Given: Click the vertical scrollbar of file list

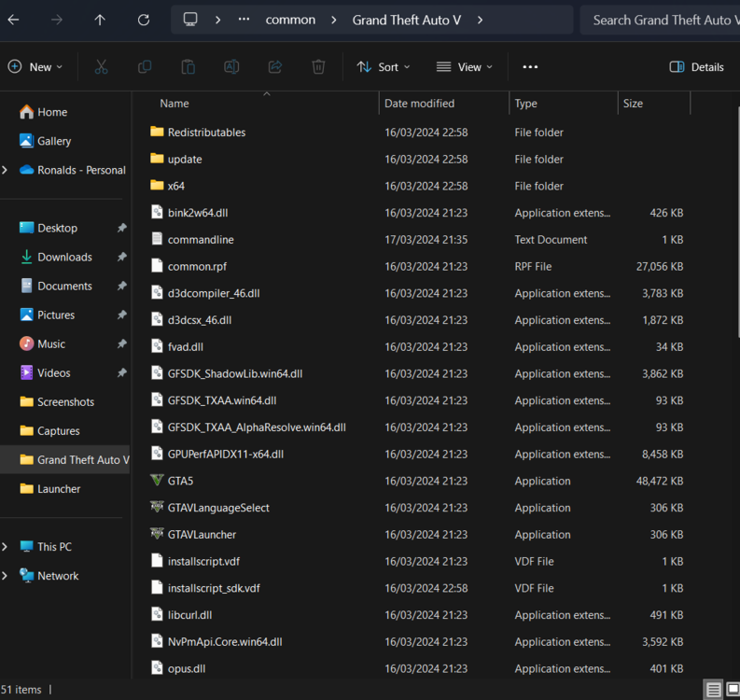Looking at the screenshot, I should pos(737,222).
